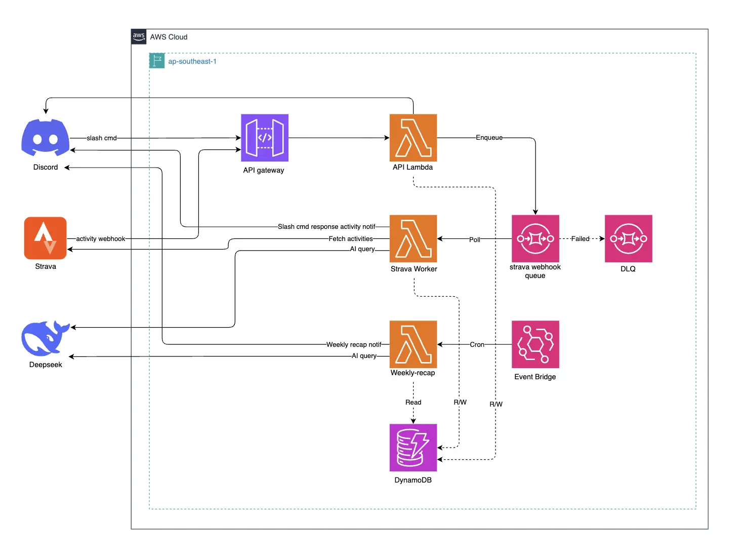Select the Strava app icon

(46, 238)
